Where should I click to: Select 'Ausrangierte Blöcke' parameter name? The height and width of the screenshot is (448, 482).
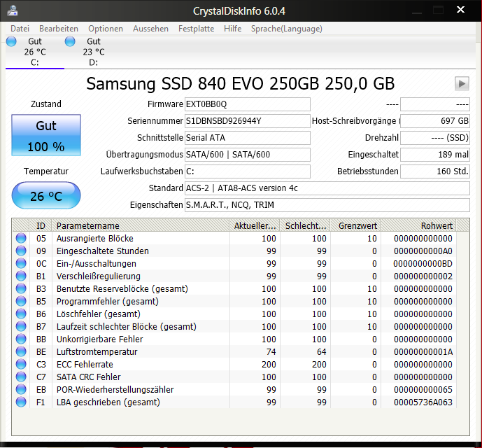coord(95,239)
